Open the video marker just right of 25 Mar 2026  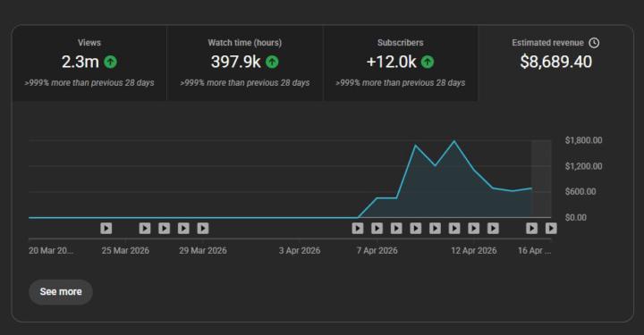click(x=145, y=228)
